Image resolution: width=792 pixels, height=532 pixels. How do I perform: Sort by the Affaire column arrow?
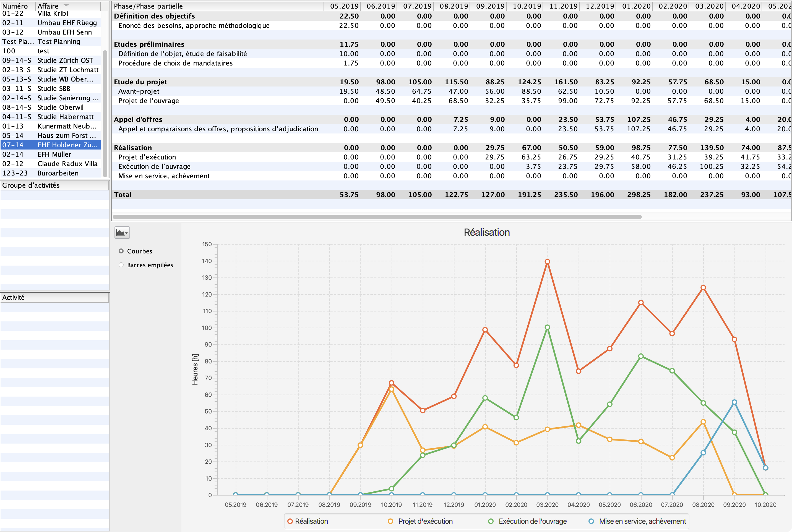coord(66,6)
